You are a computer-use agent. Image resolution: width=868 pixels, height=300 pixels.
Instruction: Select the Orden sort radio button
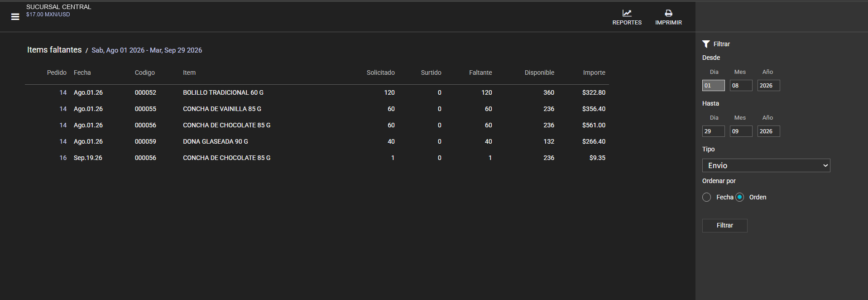(x=740, y=197)
